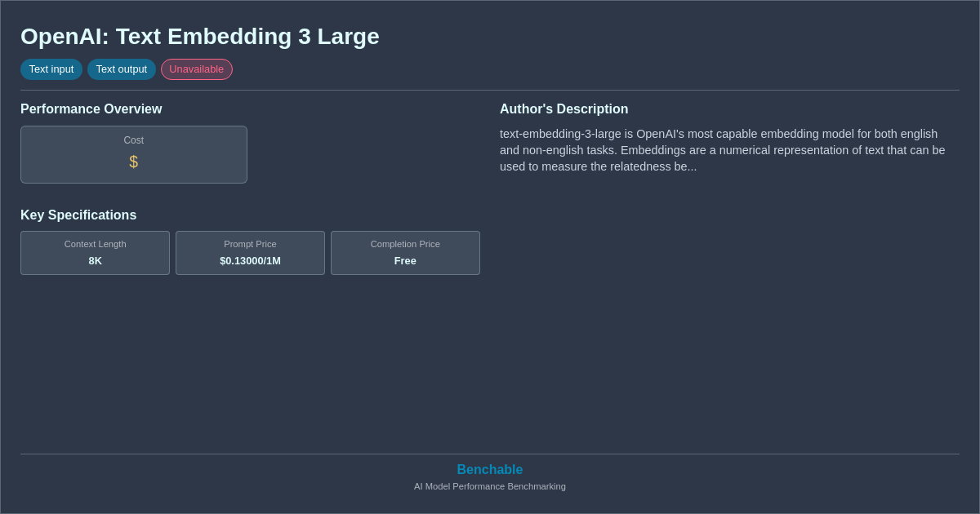This screenshot has height=514, width=980.
Task: Select the Completion Price card showing Free
Action: tap(405, 253)
